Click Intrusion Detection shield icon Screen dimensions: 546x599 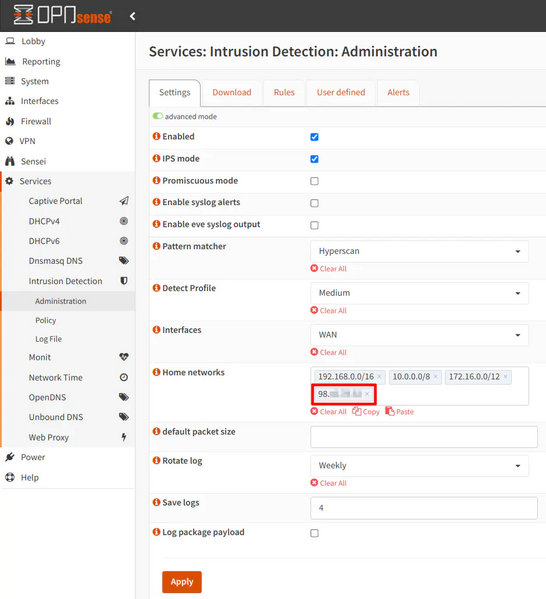coord(124,281)
